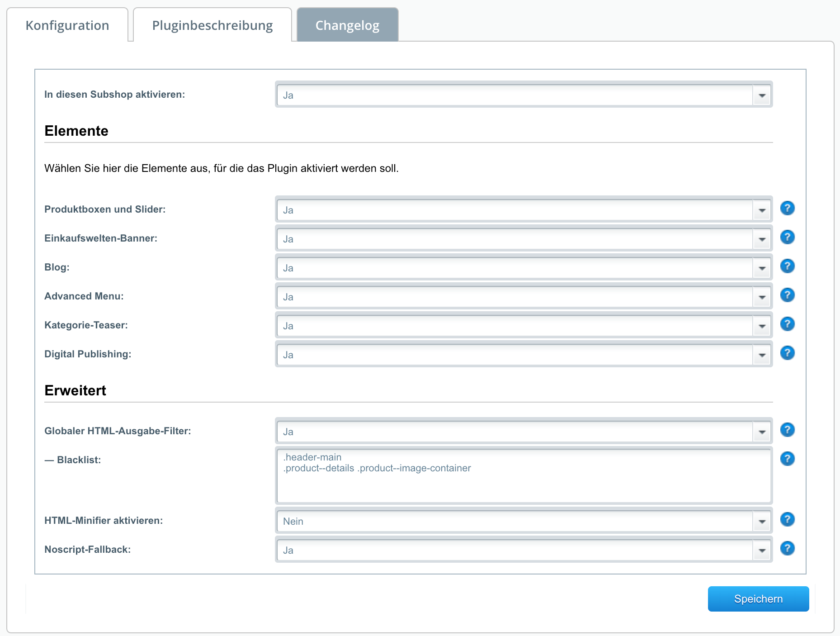Open help for Digital Publishing
840x636 pixels.
(x=787, y=353)
